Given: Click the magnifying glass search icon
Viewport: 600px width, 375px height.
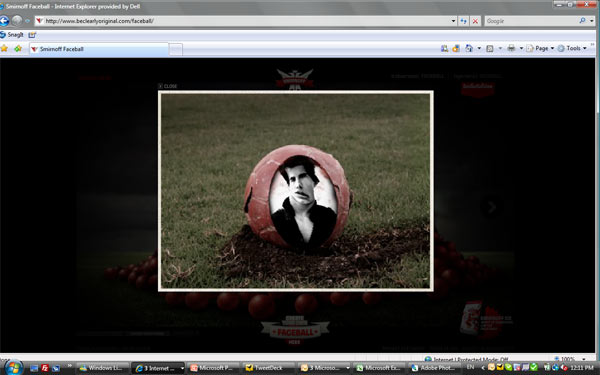Looking at the screenshot, I should [582, 21].
